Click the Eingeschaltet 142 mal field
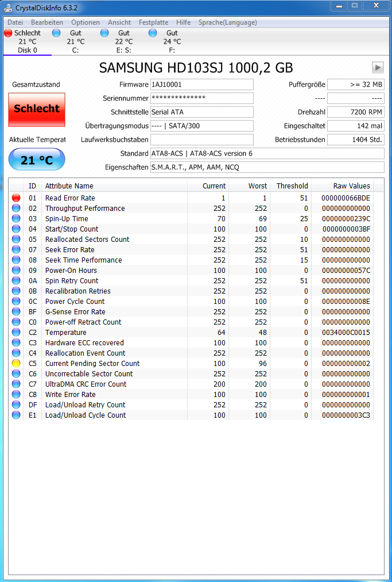Screen dimensions: 392x582 pos(356,126)
